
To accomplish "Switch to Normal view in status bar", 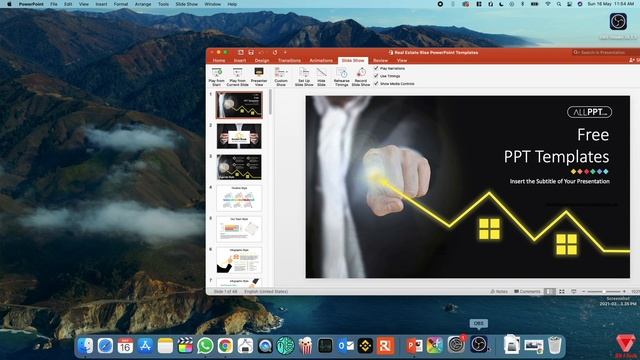I will tap(550, 291).
